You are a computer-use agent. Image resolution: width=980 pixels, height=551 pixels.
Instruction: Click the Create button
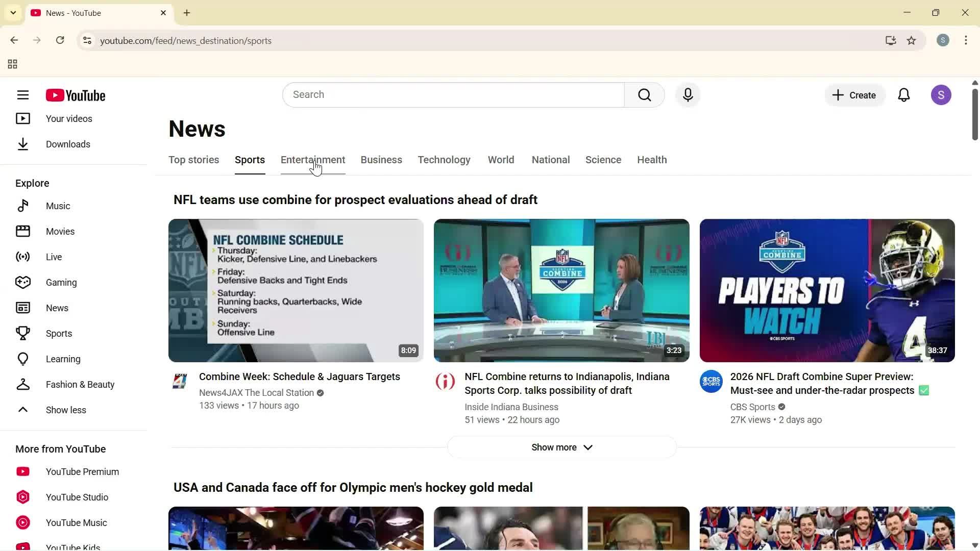[x=854, y=95]
